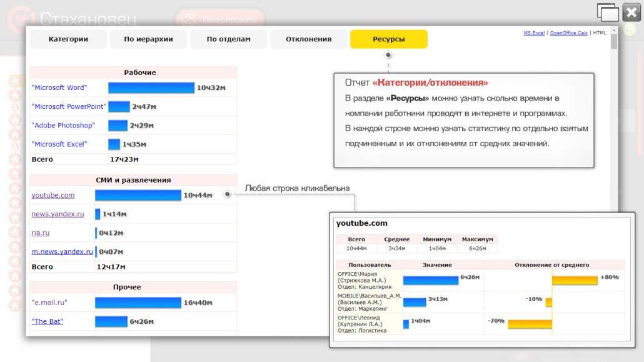Click the Пользователь column header
The height and width of the screenshot is (362, 644).
[x=370, y=265]
